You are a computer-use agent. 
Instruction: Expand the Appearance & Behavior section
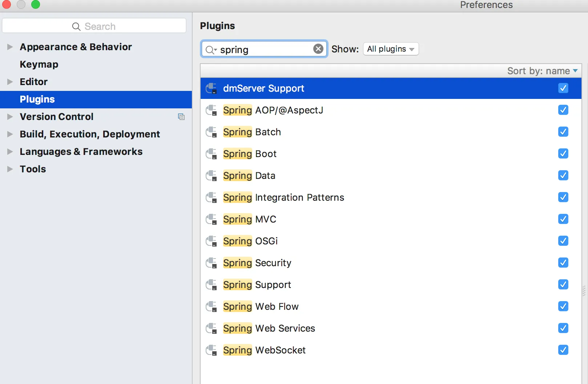(10, 47)
